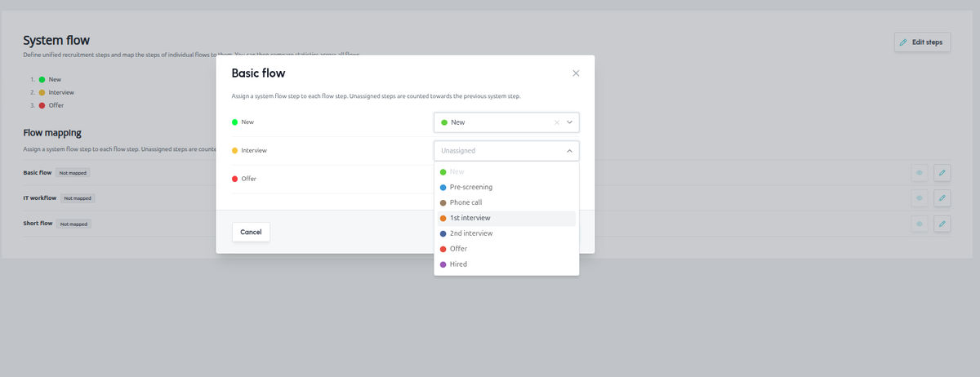Click the Unassigned dropdown field
Viewport: 980px width, 377px height.
click(506, 151)
